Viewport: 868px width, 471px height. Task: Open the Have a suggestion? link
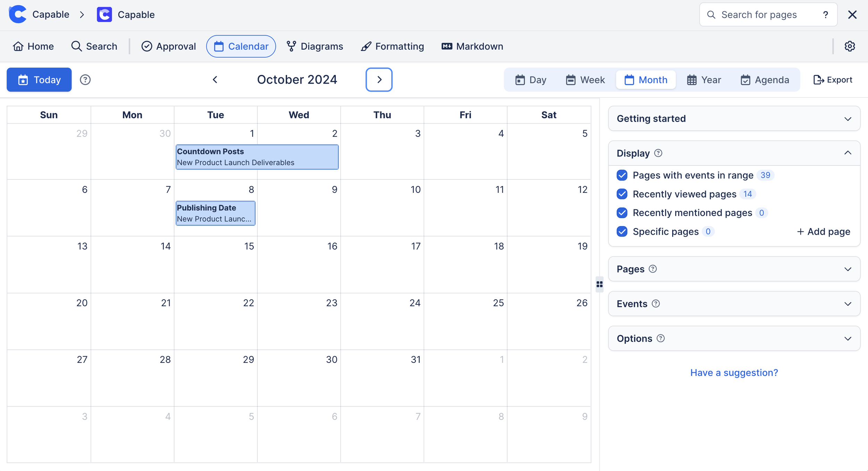pos(734,372)
